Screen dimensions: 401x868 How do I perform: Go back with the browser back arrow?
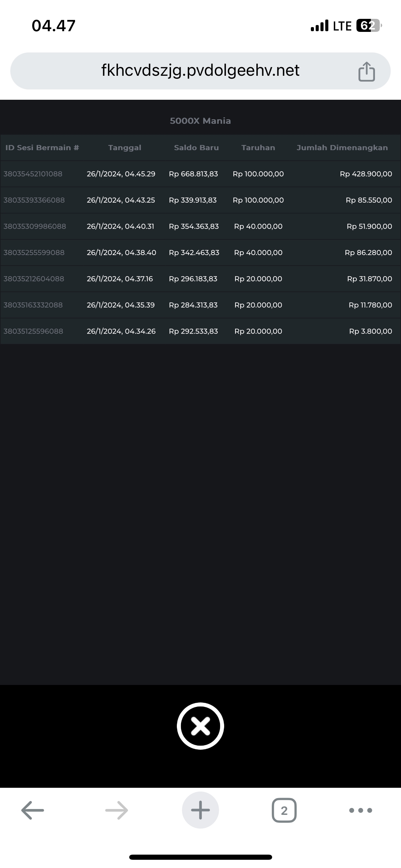point(33,810)
